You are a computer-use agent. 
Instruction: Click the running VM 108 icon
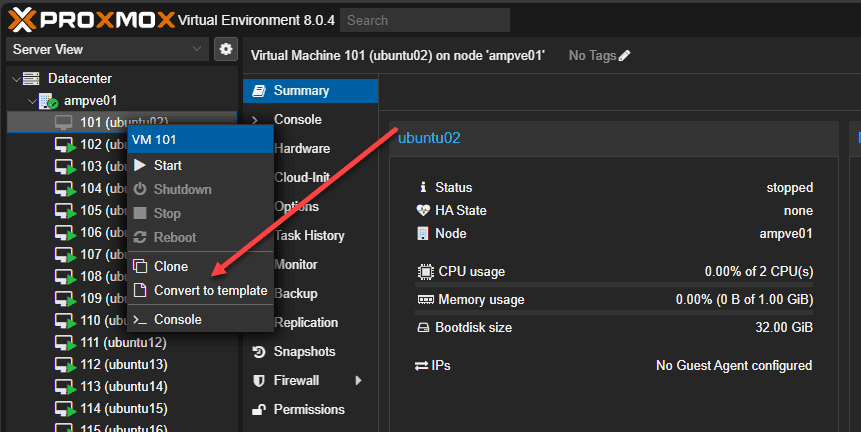coord(65,277)
